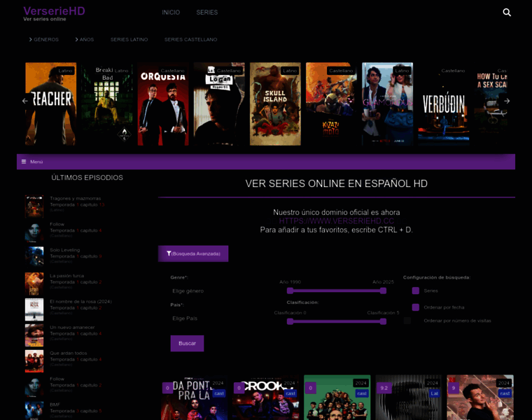Open the Da Ponte Pra Lá card
The width and height of the screenshot is (532, 420).
194,398
